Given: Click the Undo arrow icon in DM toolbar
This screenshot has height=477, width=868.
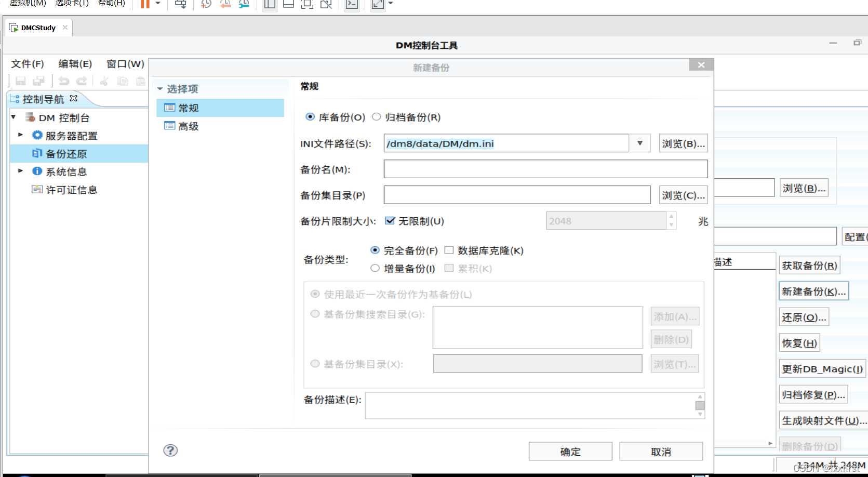Looking at the screenshot, I should click(64, 81).
